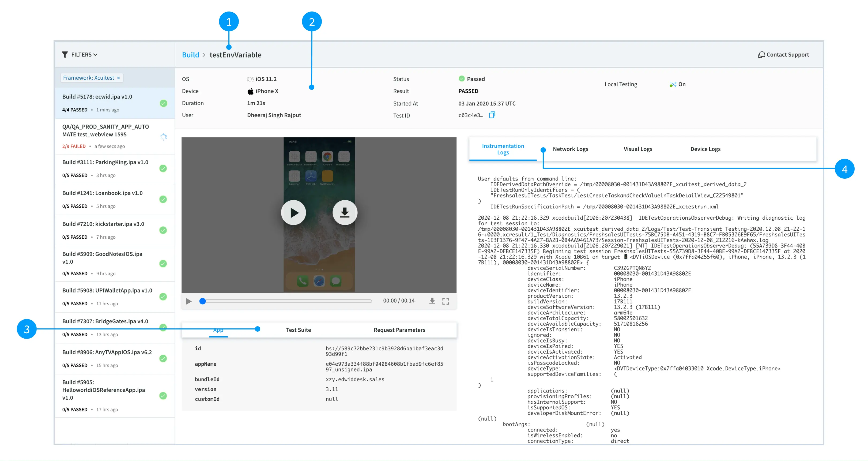
Task: Play the session recording
Action: click(x=293, y=212)
